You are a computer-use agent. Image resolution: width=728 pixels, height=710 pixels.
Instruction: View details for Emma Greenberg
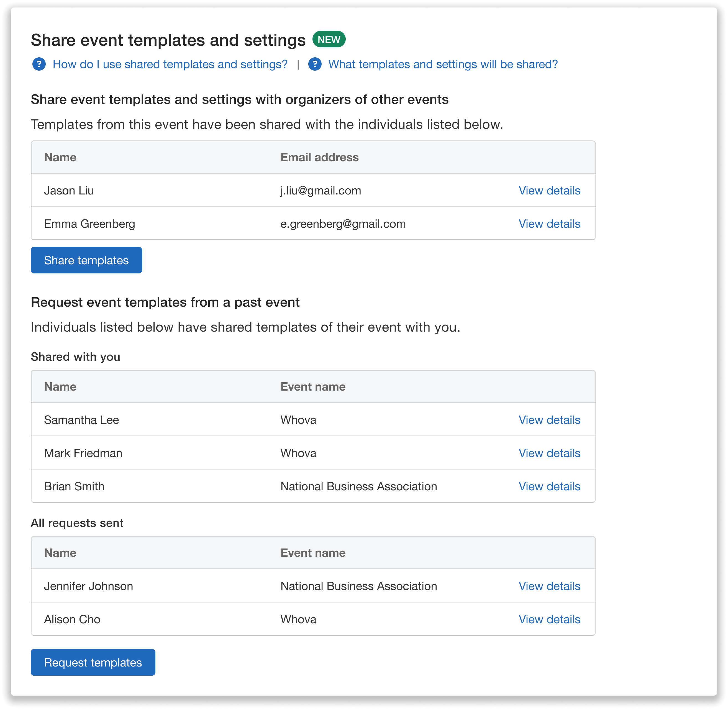549,223
